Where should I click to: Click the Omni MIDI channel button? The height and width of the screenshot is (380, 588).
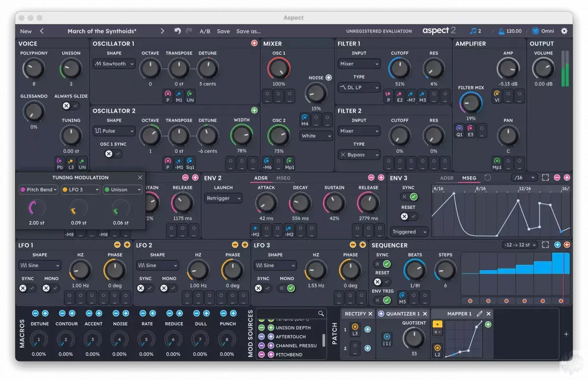point(543,31)
